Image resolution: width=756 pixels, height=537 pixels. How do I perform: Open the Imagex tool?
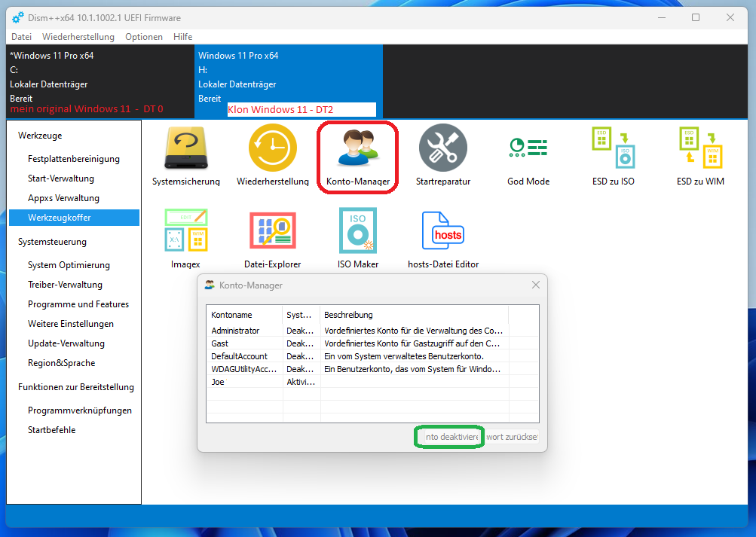[185, 239]
